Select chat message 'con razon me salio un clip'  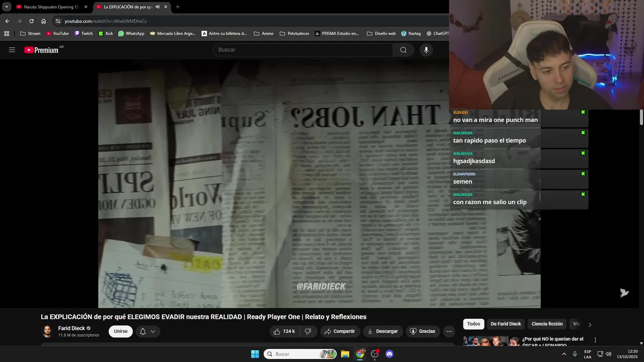point(490,202)
